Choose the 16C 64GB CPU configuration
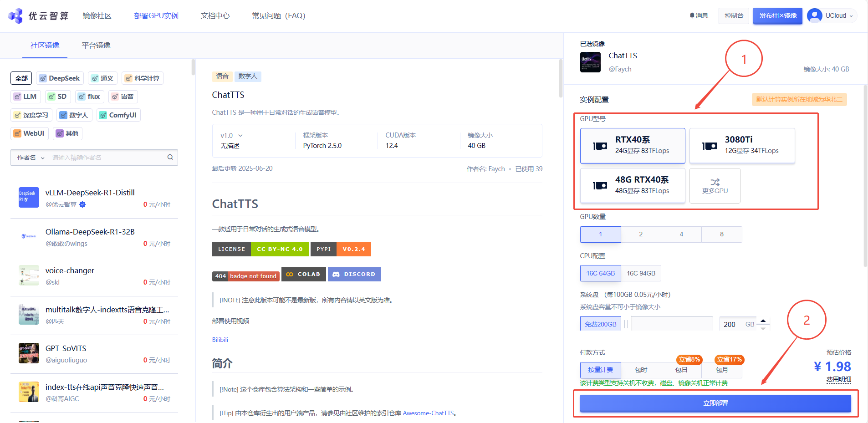Screen dimensions: 868x423 coord(601,273)
